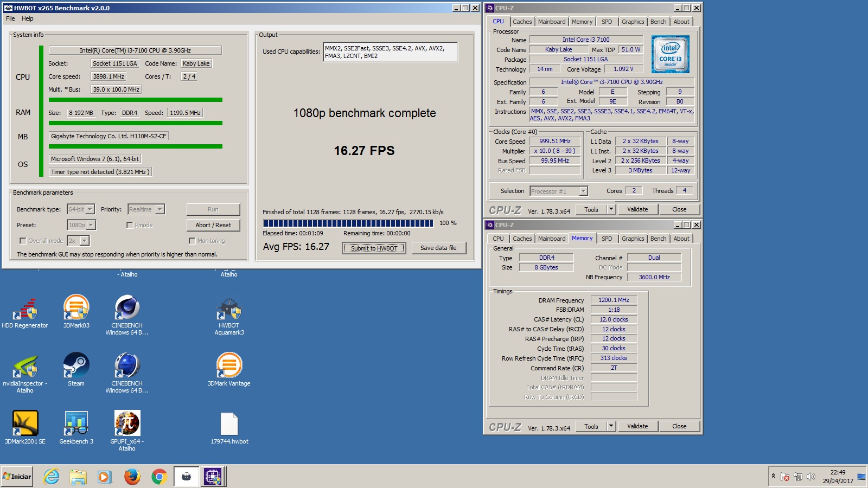Click the Iniciar start button

coord(17,477)
